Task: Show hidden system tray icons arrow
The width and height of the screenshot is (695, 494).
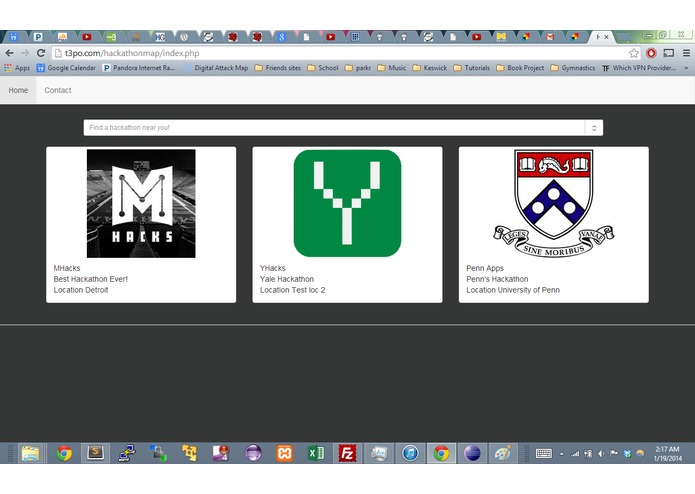Action: click(562, 454)
